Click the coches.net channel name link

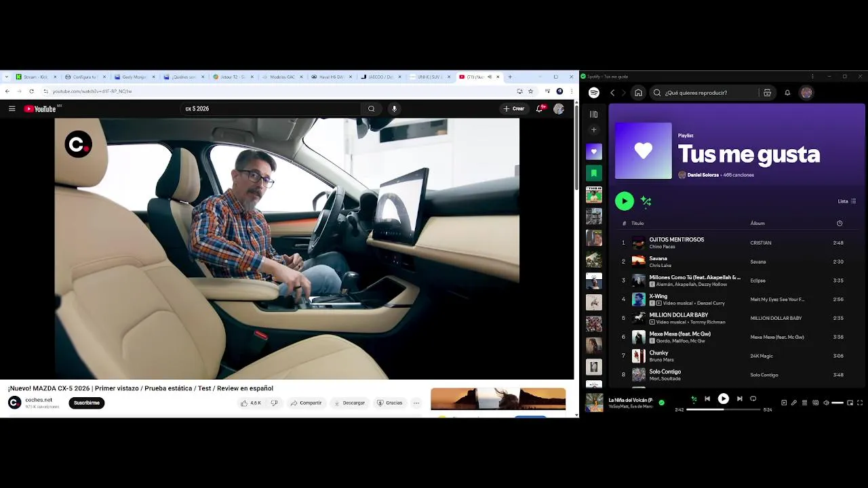point(39,400)
